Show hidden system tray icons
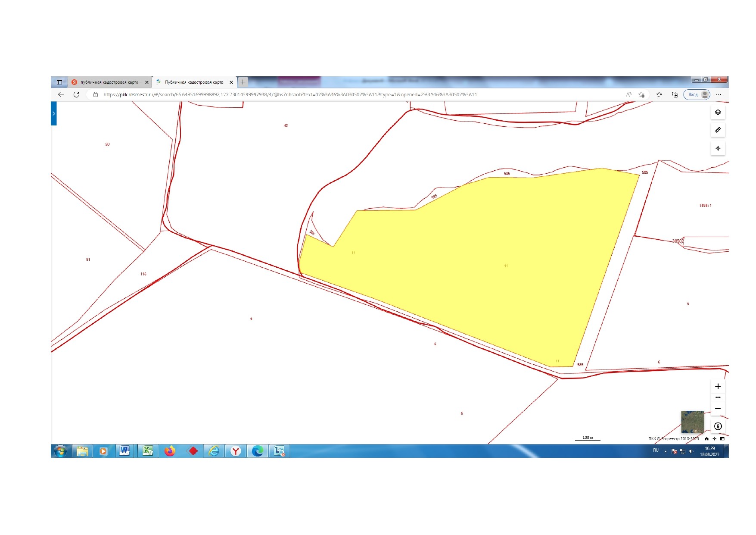Screen dimensions: 756x535 tap(666, 451)
